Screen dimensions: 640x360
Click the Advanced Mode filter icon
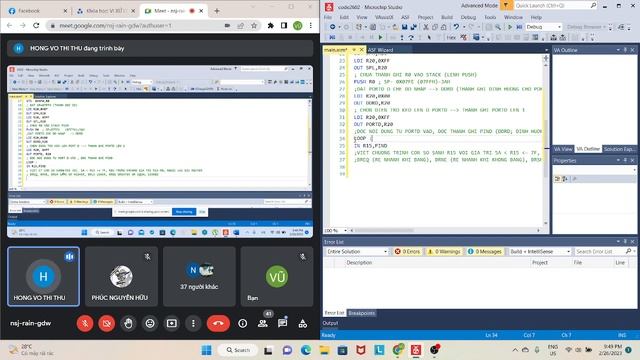pos(506,5)
